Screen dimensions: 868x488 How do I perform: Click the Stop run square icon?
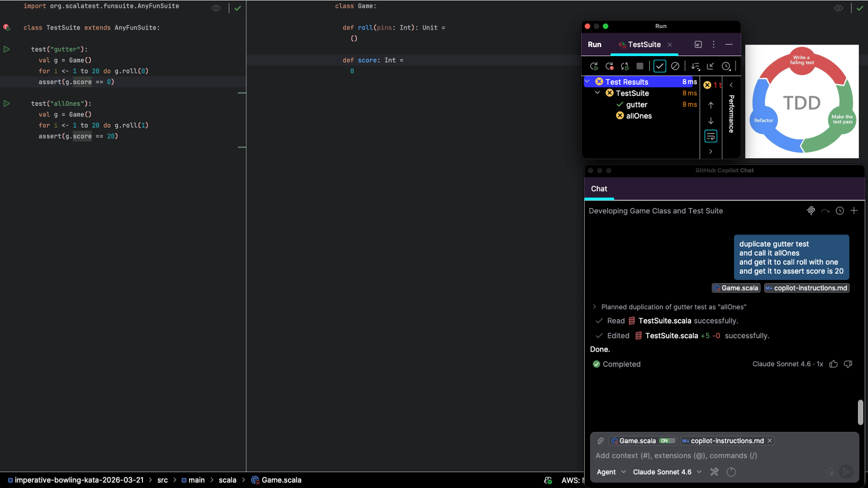640,66
